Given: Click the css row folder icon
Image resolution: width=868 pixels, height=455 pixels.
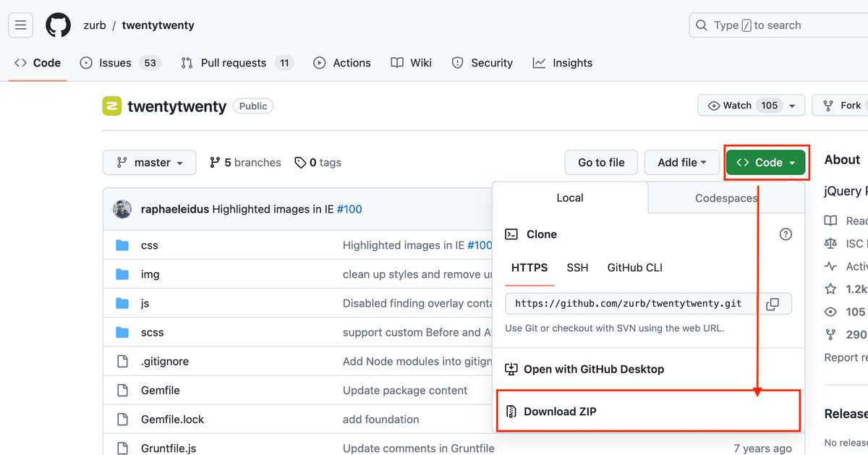Looking at the screenshot, I should (122, 245).
